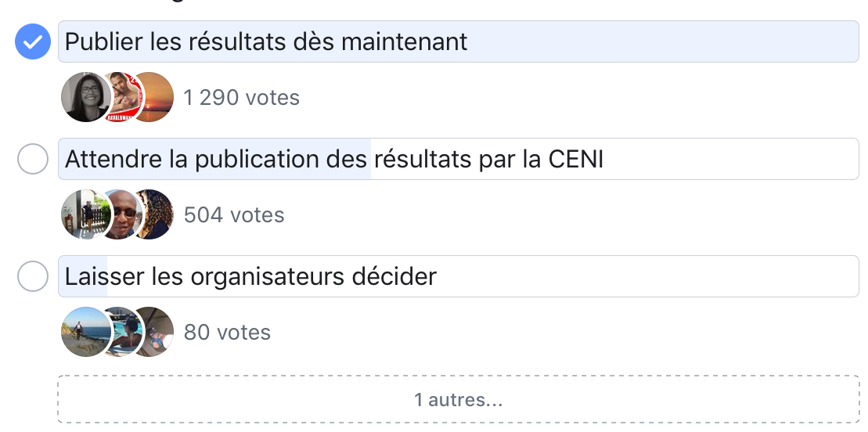This screenshot has width=868, height=432.
Task: Uncheck the blue checkmark for Publier les résultats
Action: [x=33, y=41]
